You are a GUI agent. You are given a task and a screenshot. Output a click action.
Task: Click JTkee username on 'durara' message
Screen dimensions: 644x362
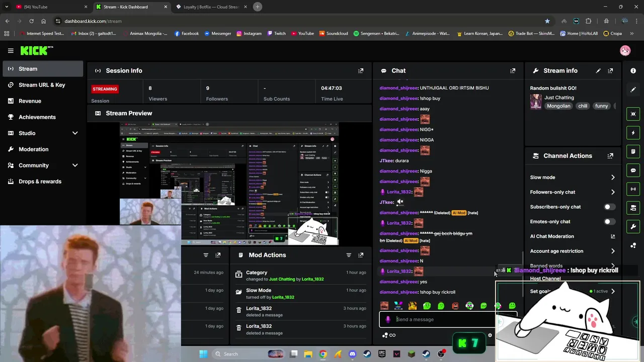click(386, 161)
